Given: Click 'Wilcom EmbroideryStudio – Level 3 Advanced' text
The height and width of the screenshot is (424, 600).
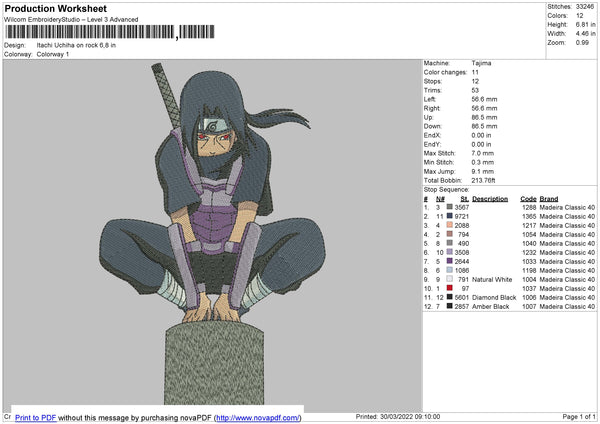Looking at the screenshot, I should (71, 20).
